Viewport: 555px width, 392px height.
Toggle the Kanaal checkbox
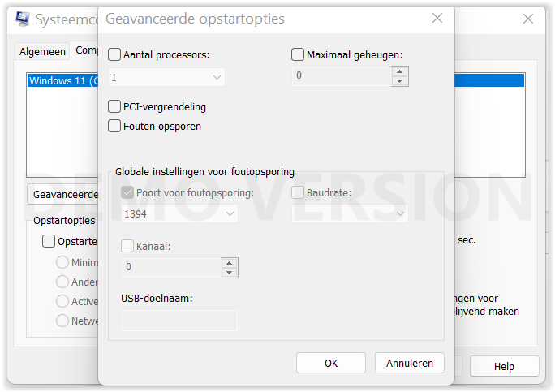[127, 246]
